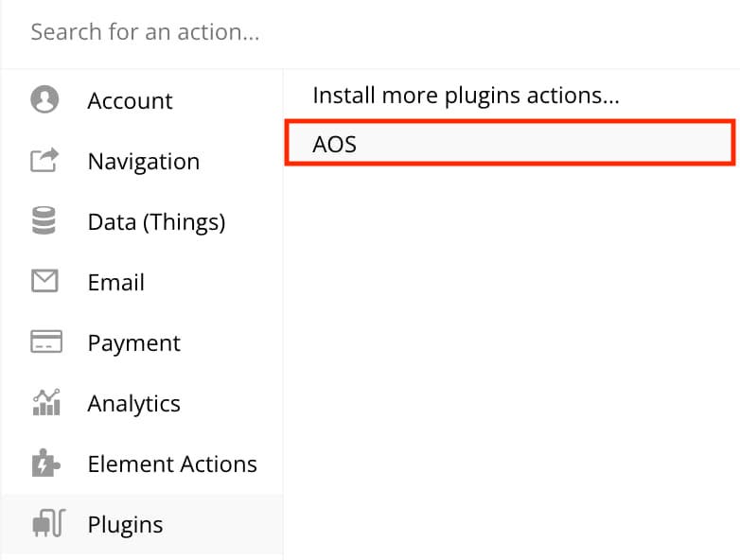Open Install more plugins actions link
The image size is (740, 560).
pyautogui.click(x=466, y=95)
